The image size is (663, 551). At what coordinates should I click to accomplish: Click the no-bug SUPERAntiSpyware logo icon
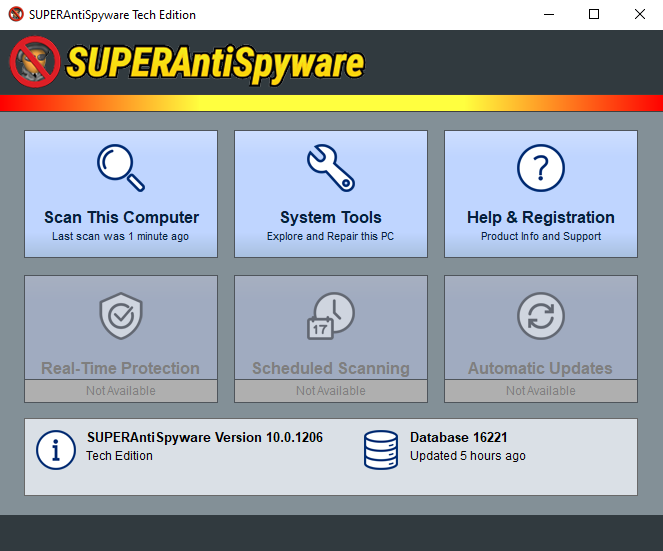tap(34, 62)
